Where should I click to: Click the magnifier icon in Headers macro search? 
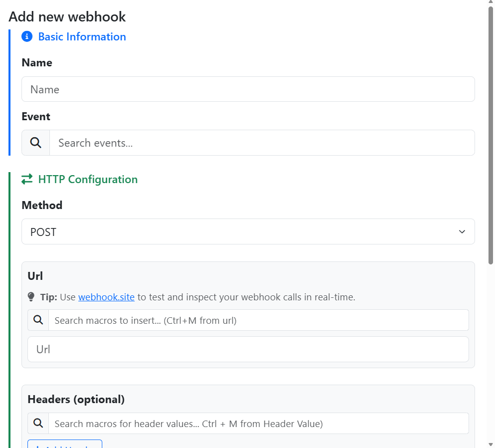click(38, 424)
